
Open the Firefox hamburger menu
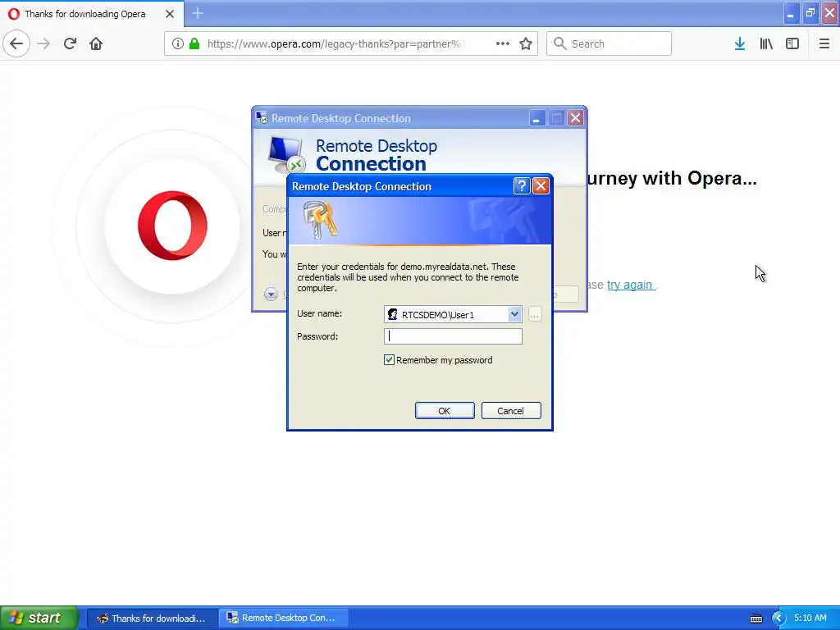point(824,43)
